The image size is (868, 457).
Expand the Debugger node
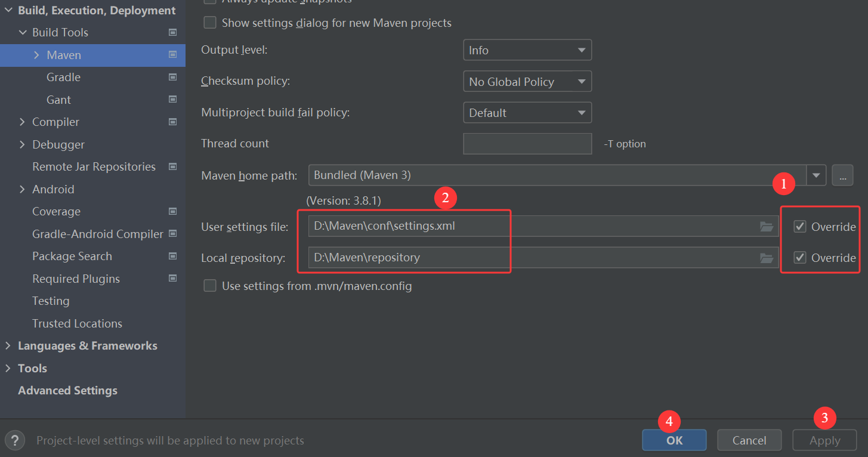point(23,144)
